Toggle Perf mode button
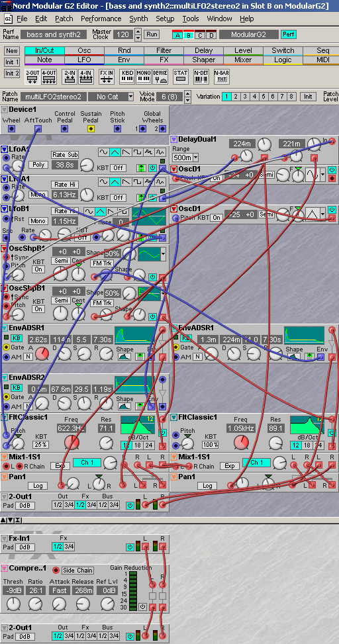This screenshot has height=644, width=339. pos(289,34)
